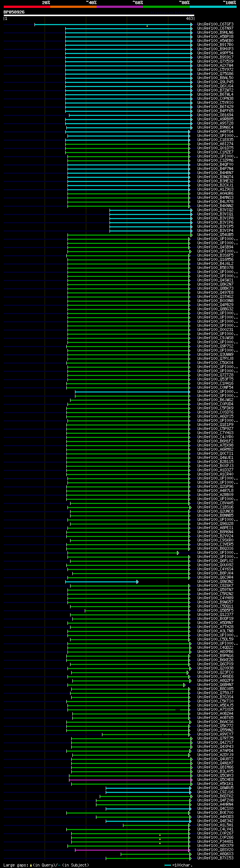Open hit UniRef100_C6TGF3
240x868 pixels.
click(x=215, y=24)
